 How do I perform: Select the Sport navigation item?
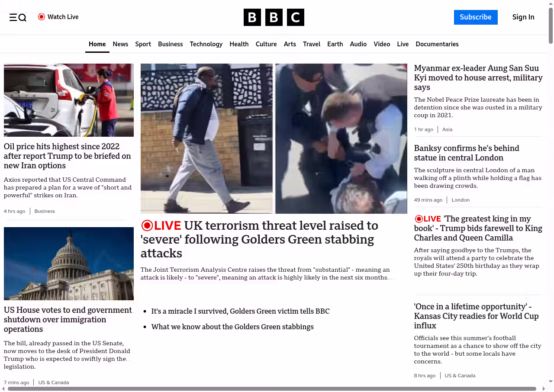143,44
